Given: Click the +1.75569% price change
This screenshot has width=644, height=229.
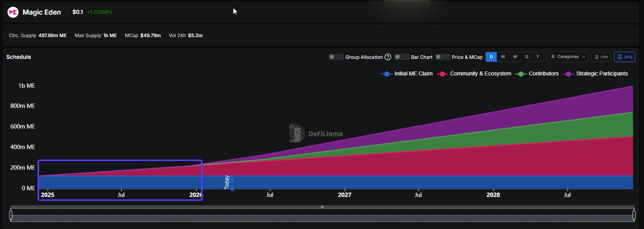Looking at the screenshot, I should (100, 12).
